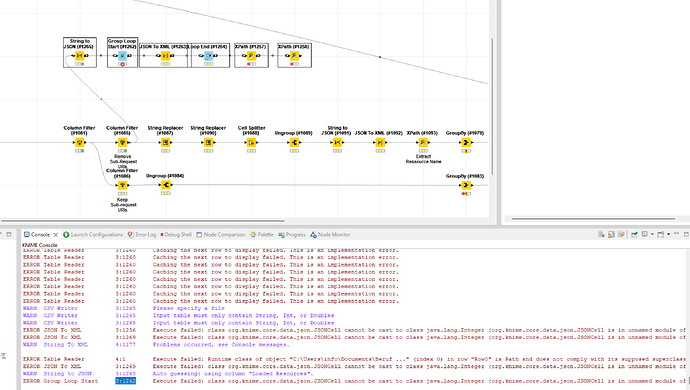The height and width of the screenshot is (390, 690).
Task: Click Open Console icon
Action: (661, 235)
